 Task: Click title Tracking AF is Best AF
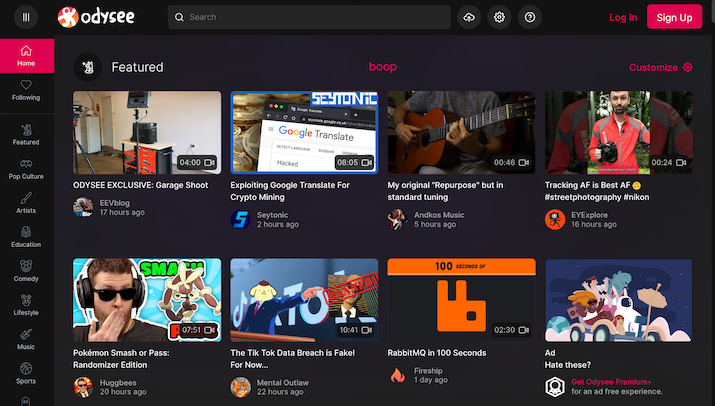click(597, 191)
